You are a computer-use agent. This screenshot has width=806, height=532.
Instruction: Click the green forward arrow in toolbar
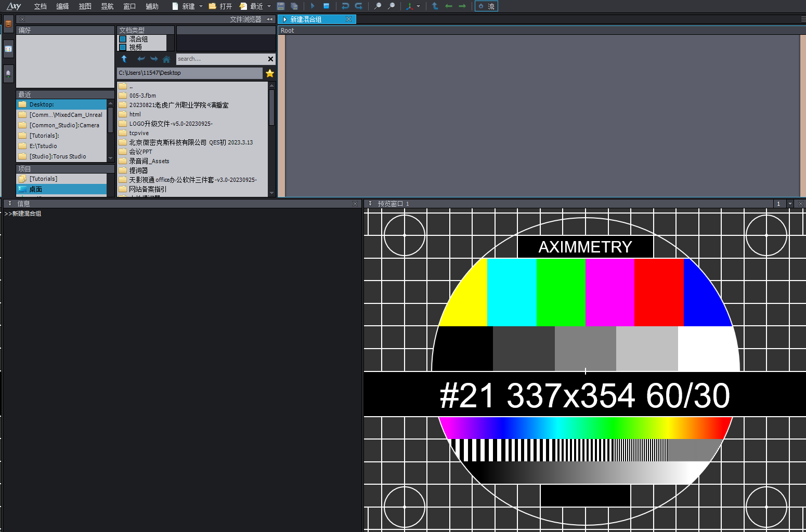coord(462,6)
